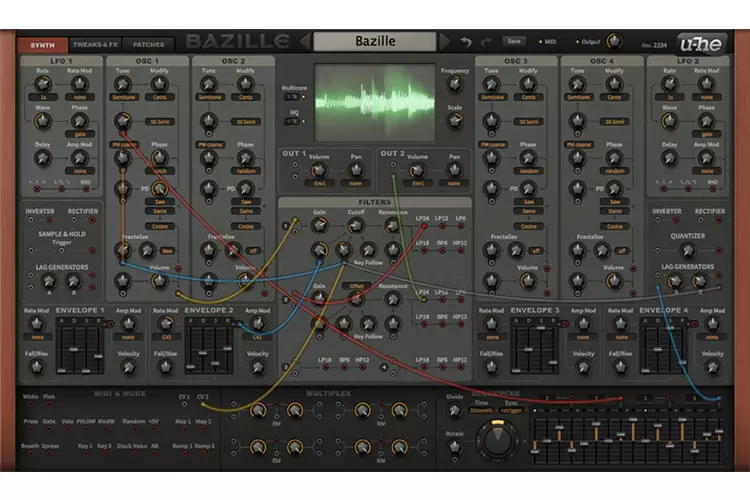Click the OSC 1 Volume knob
This screenshot has height=500, width=750.
[x=159, y=282]
